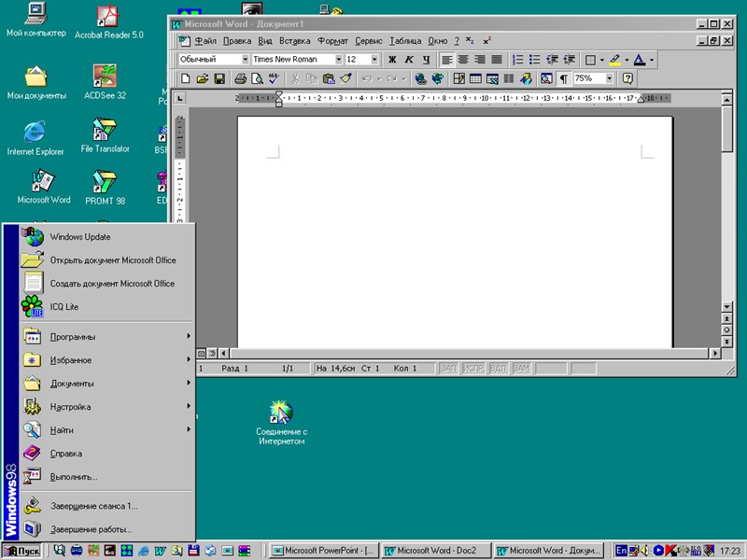Toggle italic formatting (К)
The width and height of the screenshot is (747, 560).
tap(409, 60)
